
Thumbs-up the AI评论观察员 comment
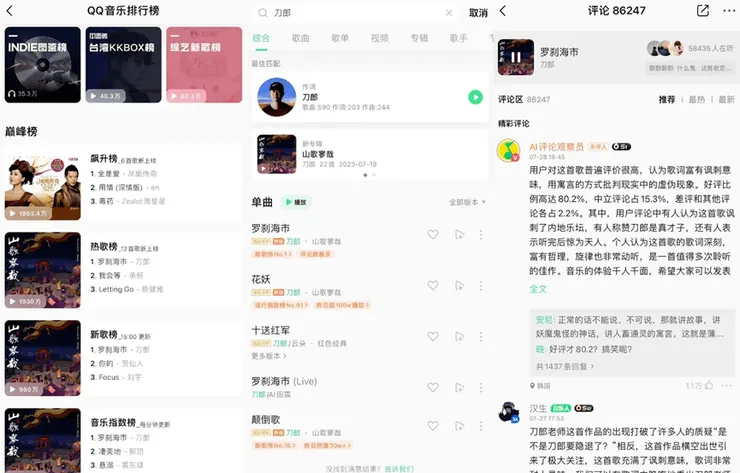[708, 386]
